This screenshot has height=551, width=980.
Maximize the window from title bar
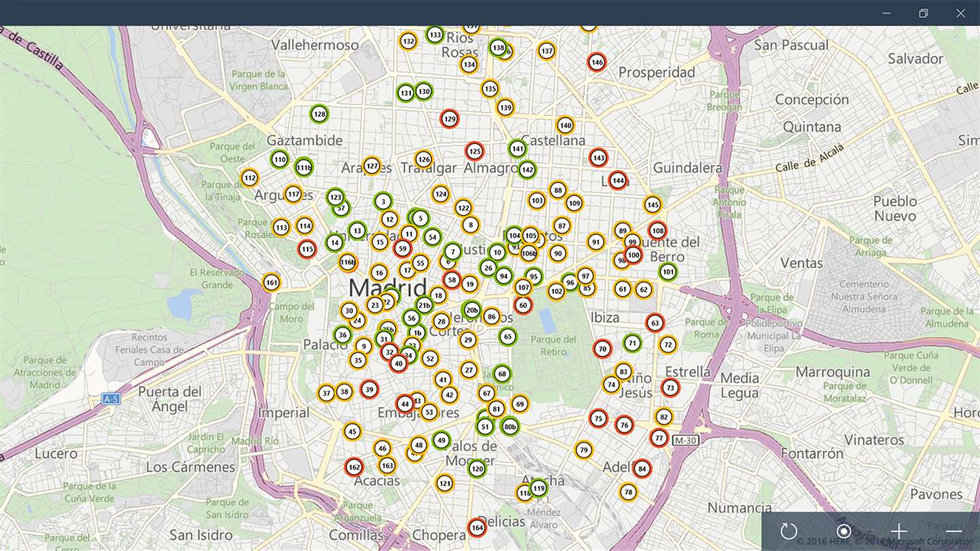(x=924, y=13)
